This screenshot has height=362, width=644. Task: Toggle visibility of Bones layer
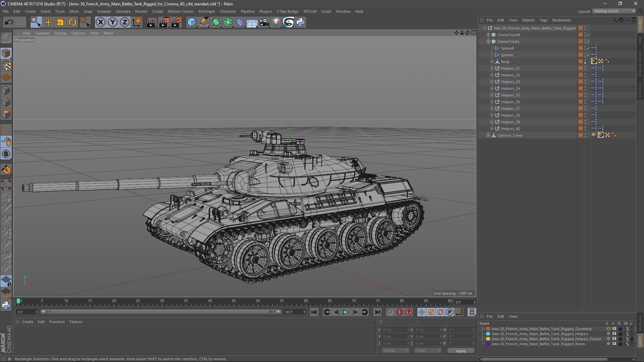614,344
